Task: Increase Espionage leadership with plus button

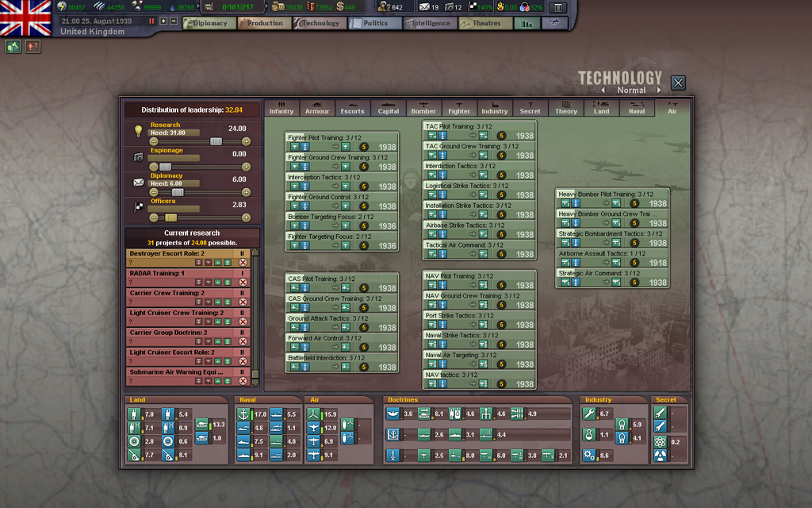Action: click(246, 167)
